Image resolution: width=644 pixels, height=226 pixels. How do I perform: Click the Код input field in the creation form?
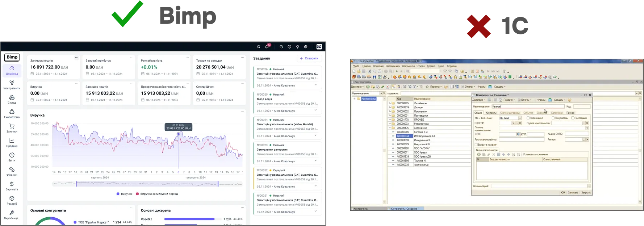coord(582,106)
